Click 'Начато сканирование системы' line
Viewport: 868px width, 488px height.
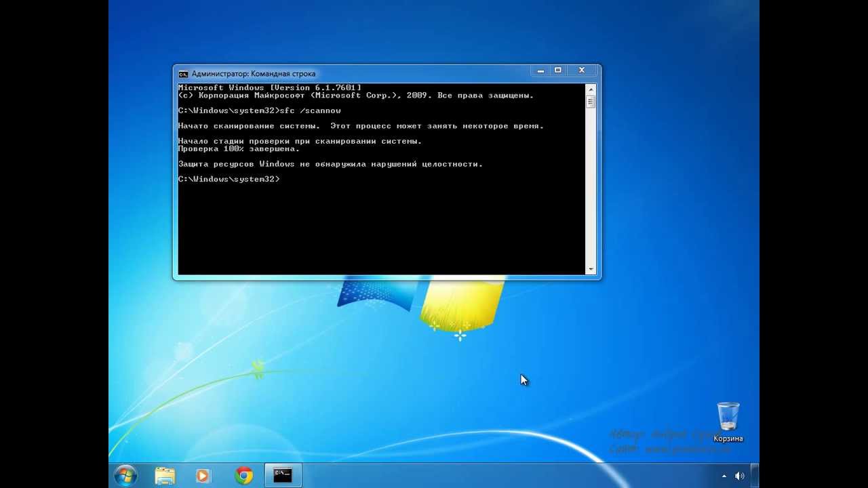361,126
